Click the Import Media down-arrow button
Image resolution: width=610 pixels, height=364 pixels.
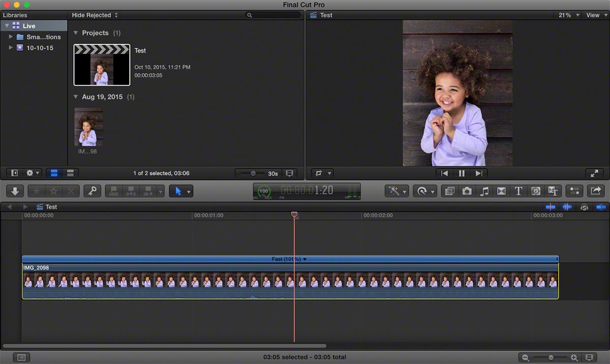tap(15, 191)
